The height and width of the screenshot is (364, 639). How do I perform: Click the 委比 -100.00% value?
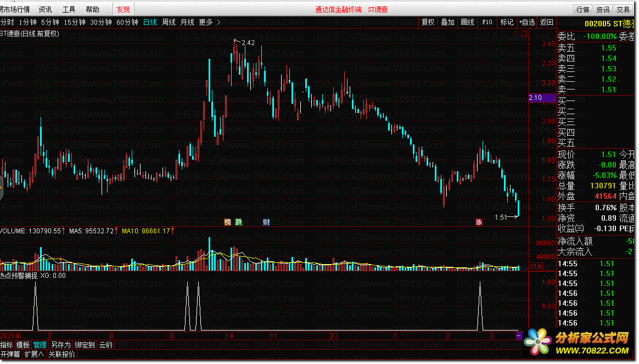(x=600, y=36)
